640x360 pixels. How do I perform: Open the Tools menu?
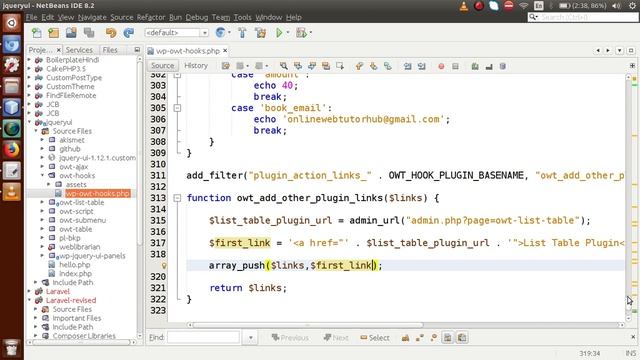242,17
